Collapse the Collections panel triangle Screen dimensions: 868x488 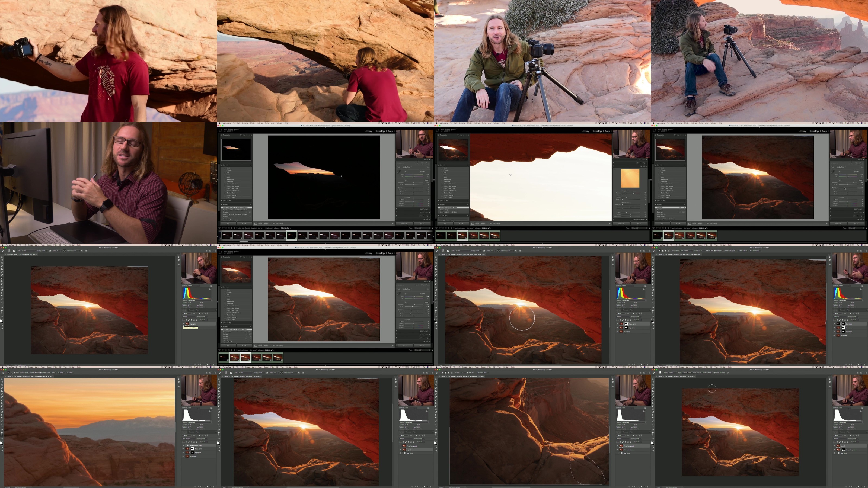439,216
